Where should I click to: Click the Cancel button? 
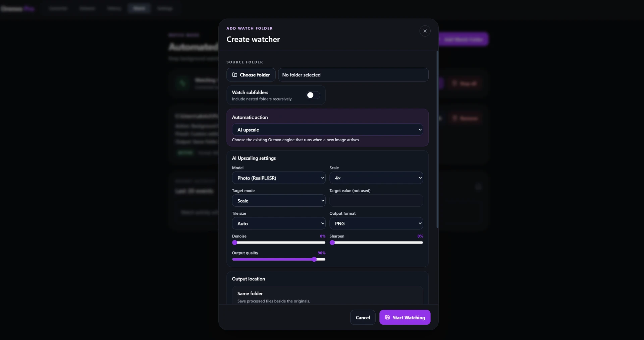[363, 317]
